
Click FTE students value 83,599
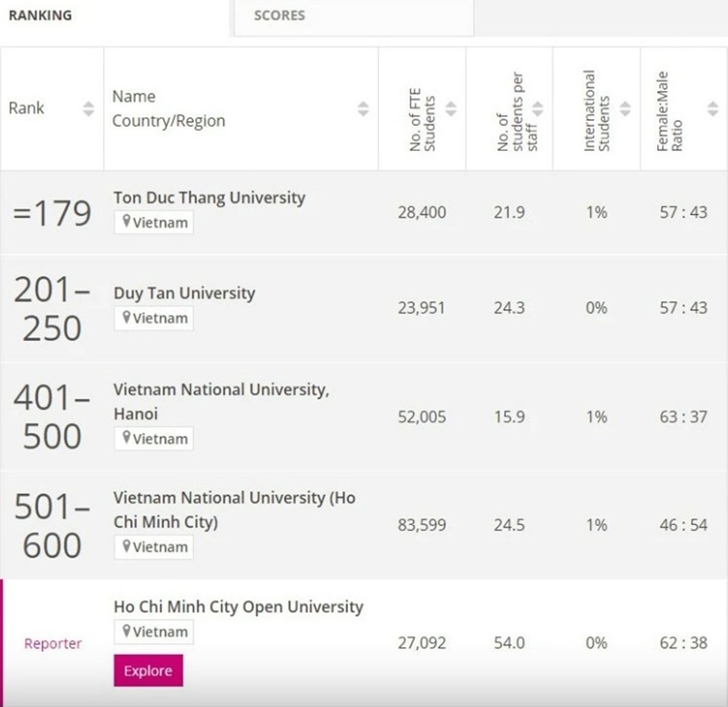coord(422,525)
